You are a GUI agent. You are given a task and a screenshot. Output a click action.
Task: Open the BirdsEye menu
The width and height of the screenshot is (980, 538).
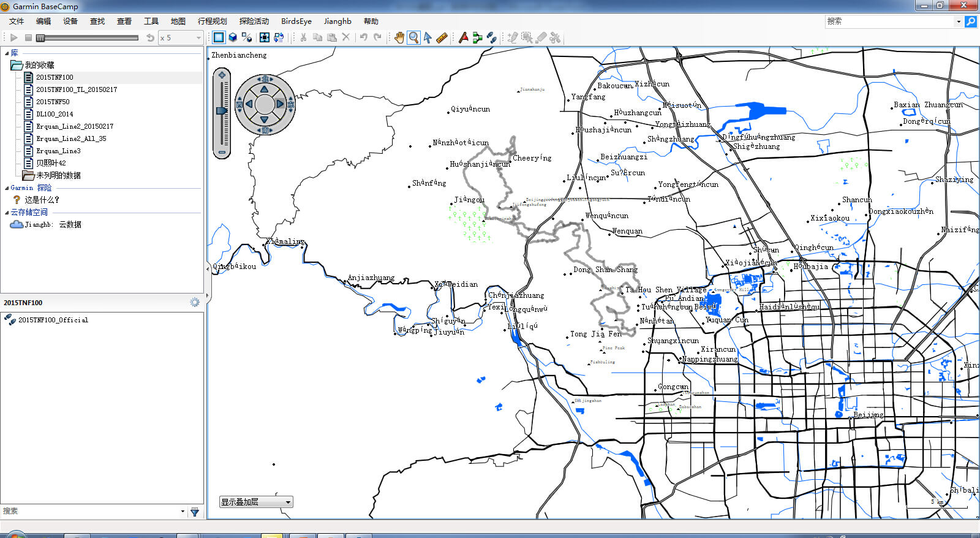296,21
